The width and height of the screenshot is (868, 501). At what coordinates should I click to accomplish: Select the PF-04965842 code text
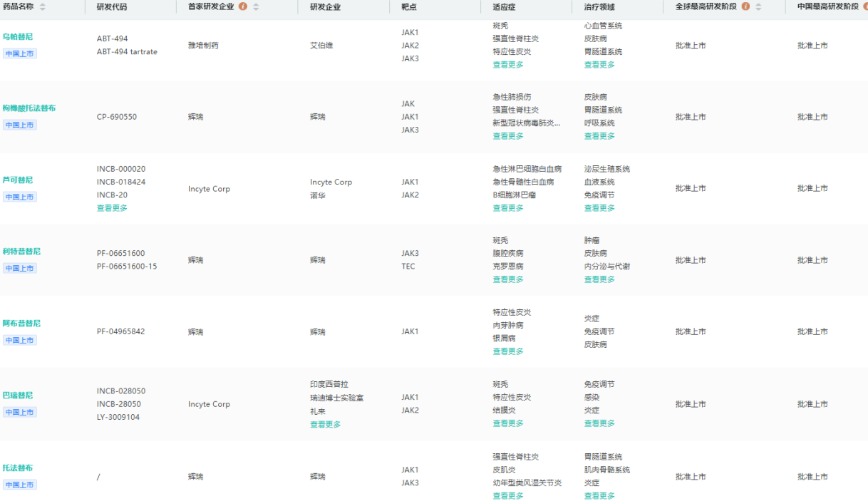[120, 331]
